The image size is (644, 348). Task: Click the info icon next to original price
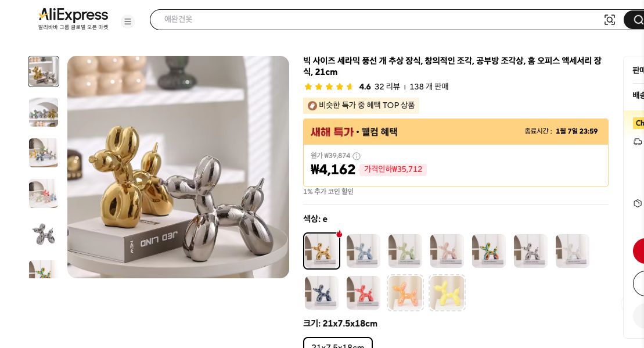pyautogui.click(x=356, y=156)
